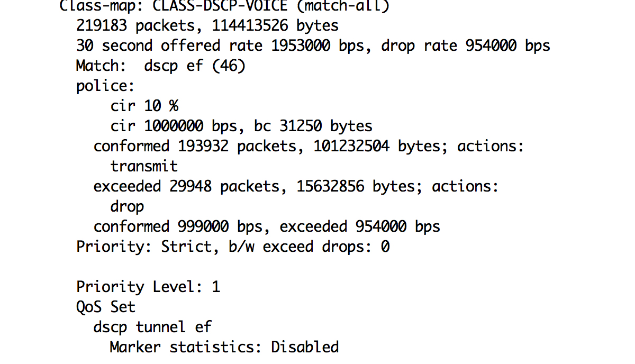Image resolution: width=635 pixels, height=364 pixels.
Task: Click the Marker statistics: Disabled line
Action: pos(224,347)
